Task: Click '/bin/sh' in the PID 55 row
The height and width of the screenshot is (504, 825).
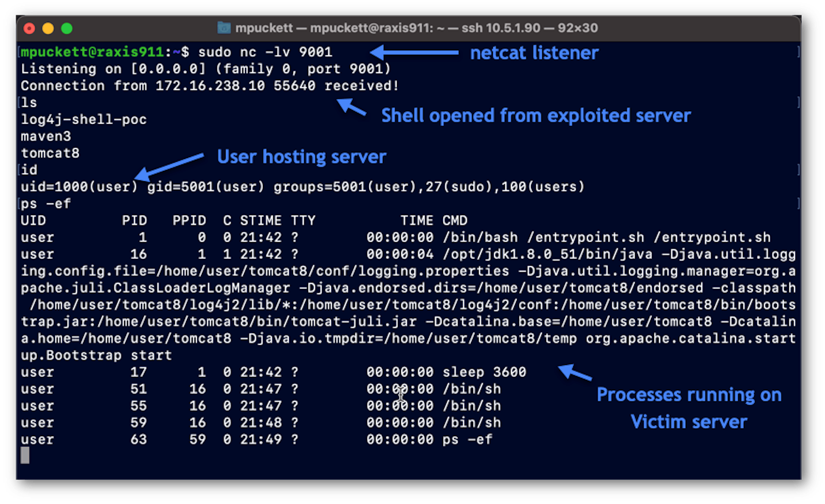Action: (x=472, y=405)
